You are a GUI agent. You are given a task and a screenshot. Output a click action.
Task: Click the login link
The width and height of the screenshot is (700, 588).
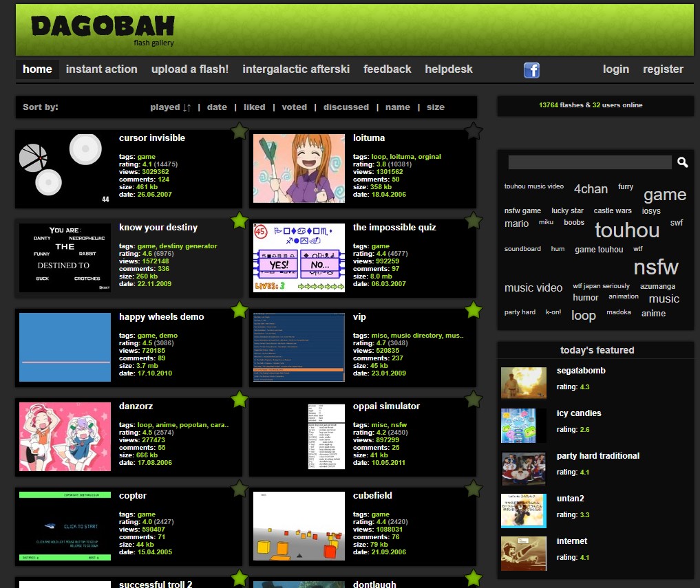pyautogui.click(x=615, y=69)
